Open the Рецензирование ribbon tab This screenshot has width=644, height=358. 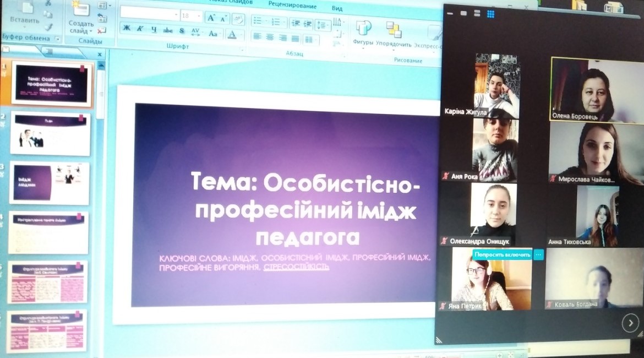[292, 6]
